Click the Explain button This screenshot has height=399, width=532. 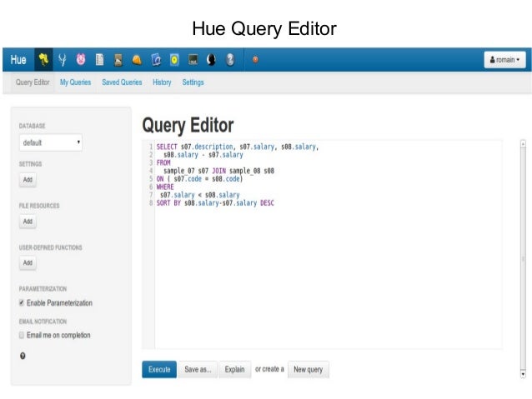tap(235, 370)
